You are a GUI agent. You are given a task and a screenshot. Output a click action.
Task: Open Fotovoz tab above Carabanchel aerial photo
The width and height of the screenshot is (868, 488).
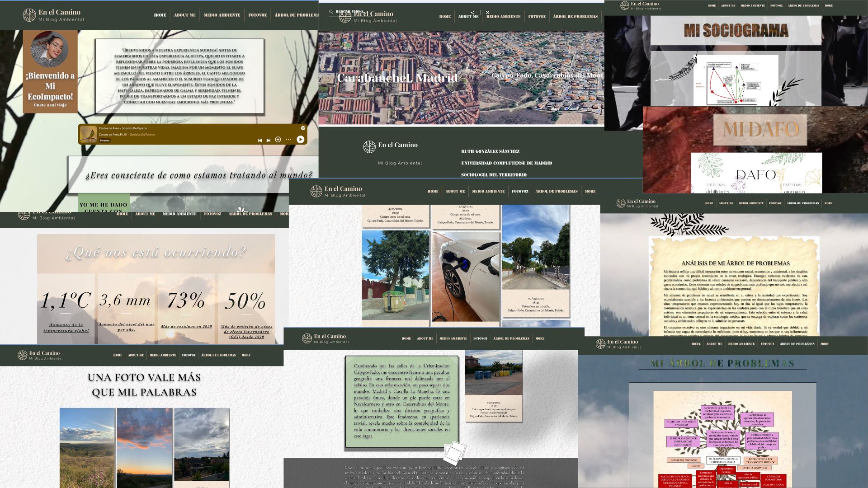point(537,17)
